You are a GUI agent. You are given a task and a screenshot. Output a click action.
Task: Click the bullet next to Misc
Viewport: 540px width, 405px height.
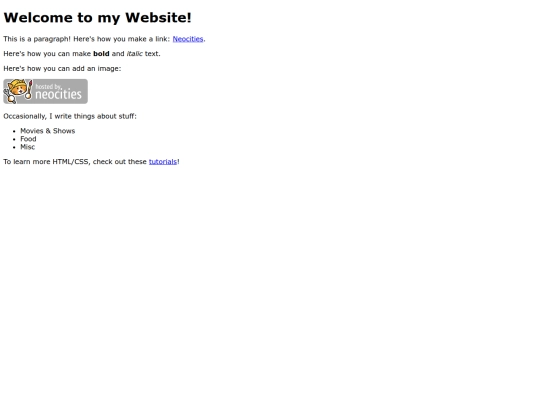14,147
